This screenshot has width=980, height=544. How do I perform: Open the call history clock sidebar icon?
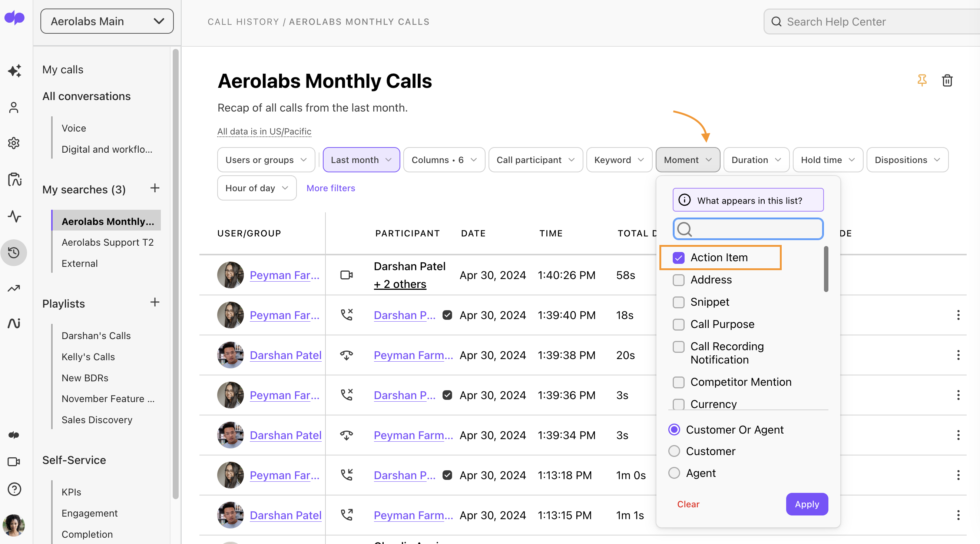click(14, 253)
